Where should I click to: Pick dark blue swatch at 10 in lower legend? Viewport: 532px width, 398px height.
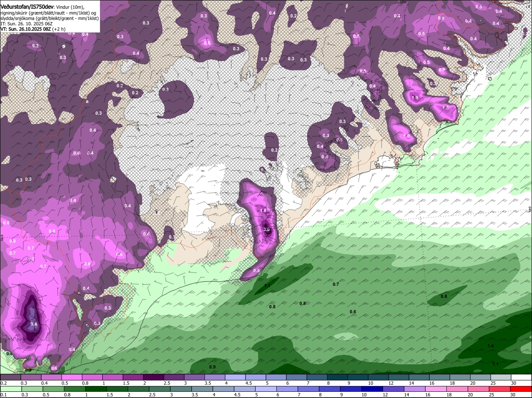tap(371, 389)
